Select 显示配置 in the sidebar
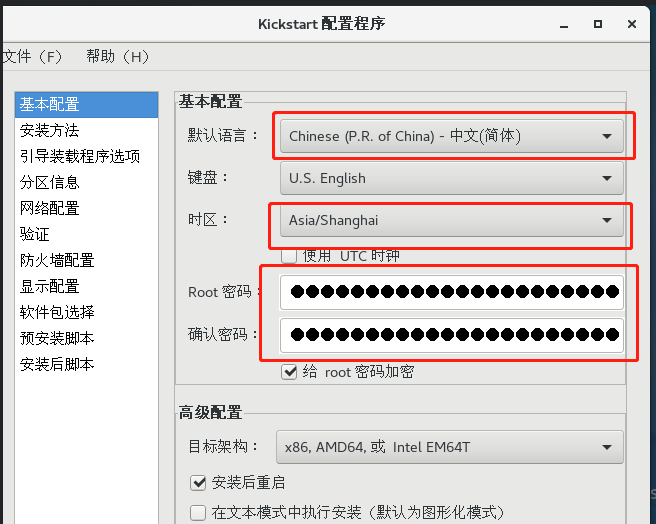Image resolution: width=656 pixels, height=524 pixels. (x=87, y=286)
